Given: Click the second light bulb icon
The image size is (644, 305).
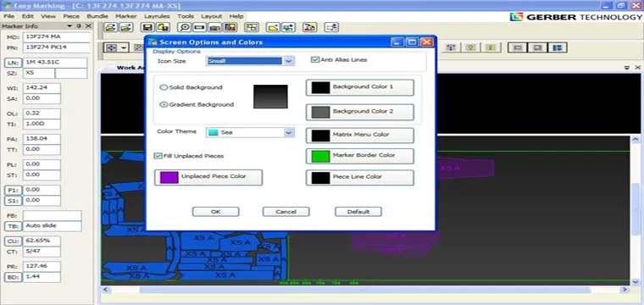Looking at the screenshot, I should coord(491,47).
